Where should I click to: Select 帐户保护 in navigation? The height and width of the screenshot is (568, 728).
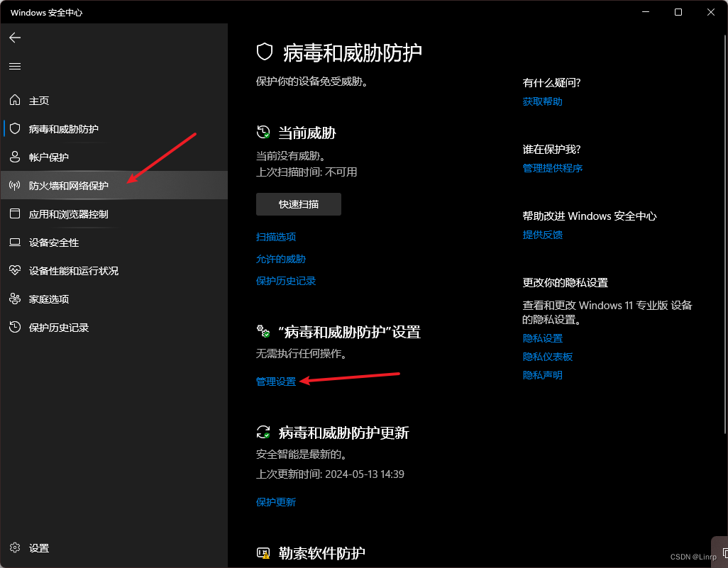coord(114,157)
